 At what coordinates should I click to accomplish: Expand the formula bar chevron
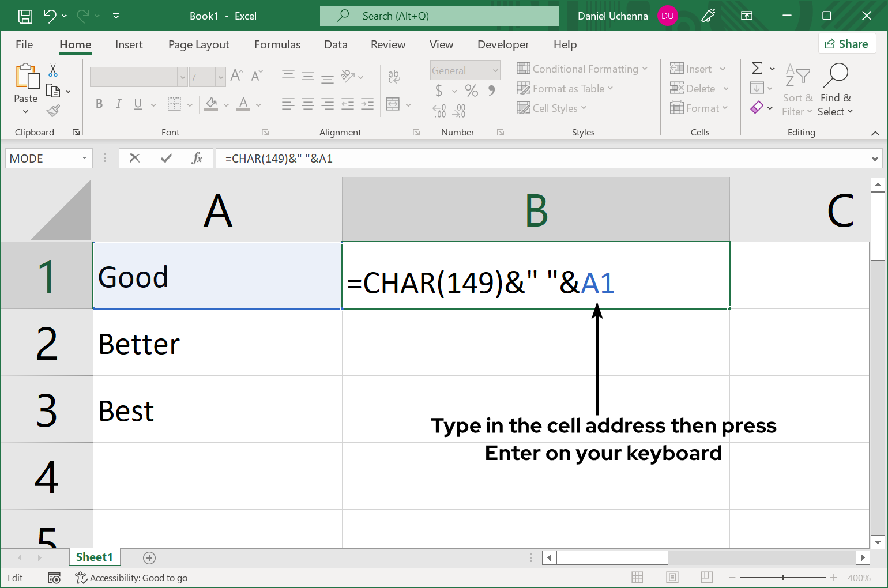(x=875, y=159)
